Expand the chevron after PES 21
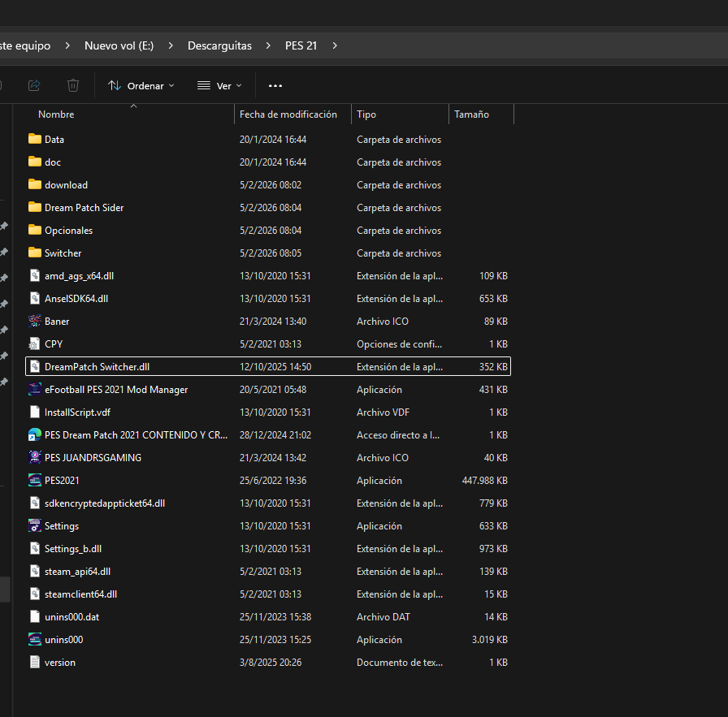Screen dimensions: 728x717 (335, 45)
